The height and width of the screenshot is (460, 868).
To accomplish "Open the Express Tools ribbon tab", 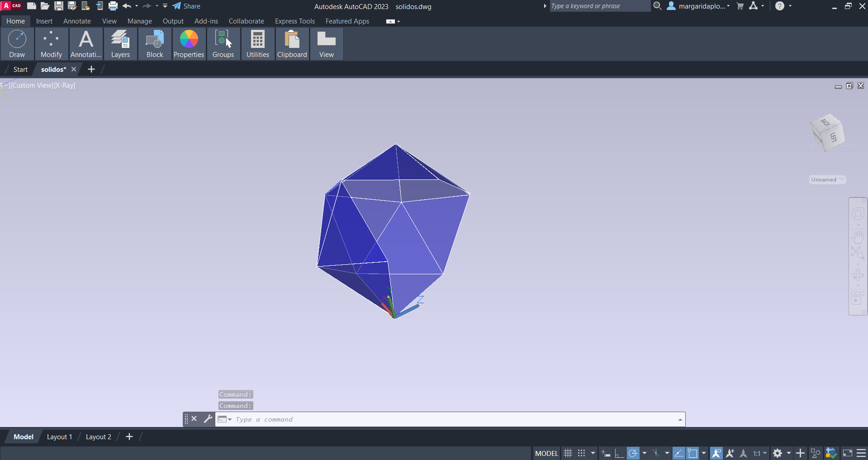I will [x=294, y=21].
